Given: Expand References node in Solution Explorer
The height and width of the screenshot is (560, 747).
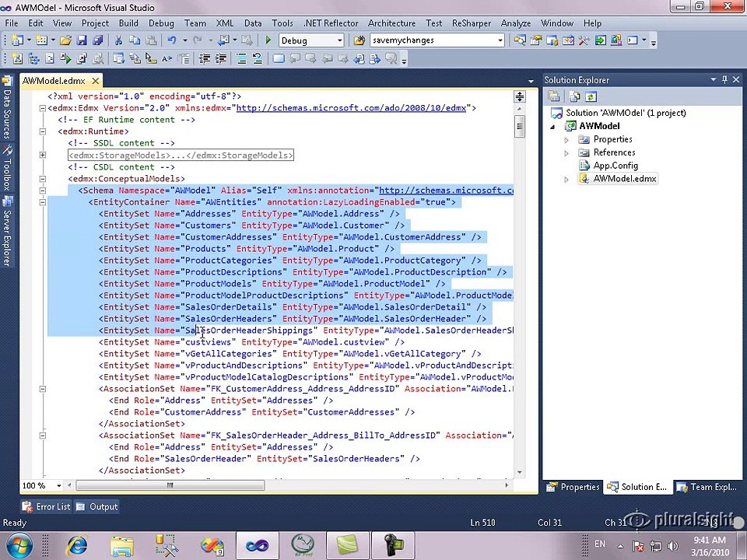Looking at the screenshot, I should click(566, 153).
